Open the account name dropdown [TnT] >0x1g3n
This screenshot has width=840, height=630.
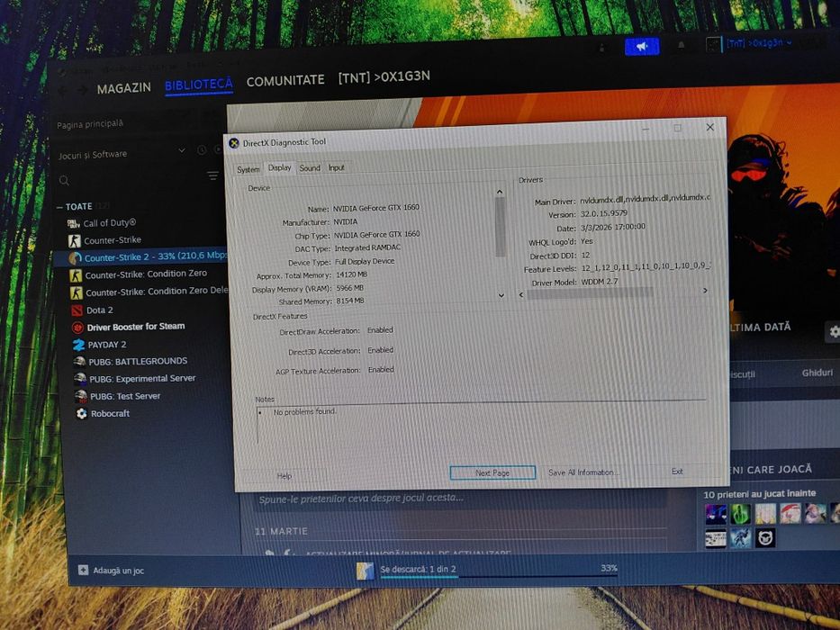pos(760,43)
